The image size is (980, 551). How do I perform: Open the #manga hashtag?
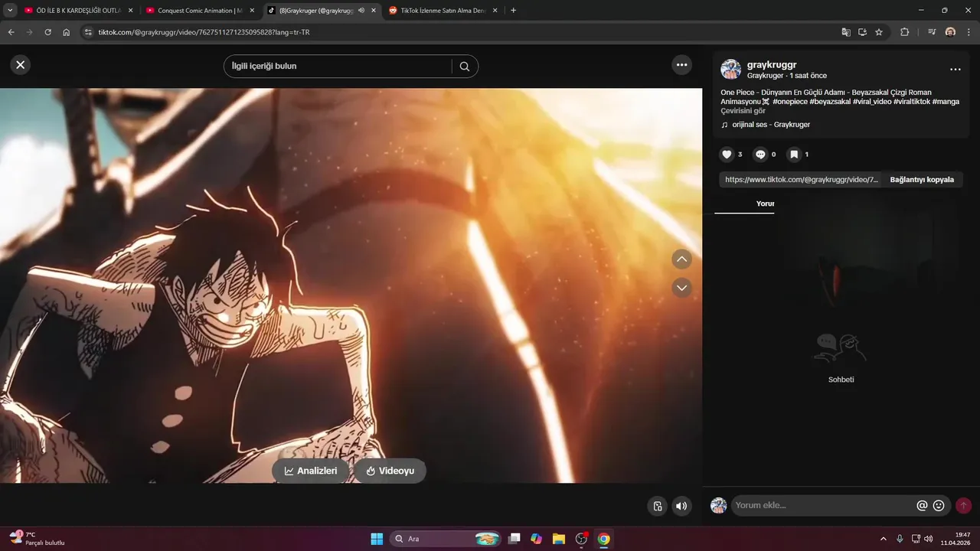(x=946, y=102)
